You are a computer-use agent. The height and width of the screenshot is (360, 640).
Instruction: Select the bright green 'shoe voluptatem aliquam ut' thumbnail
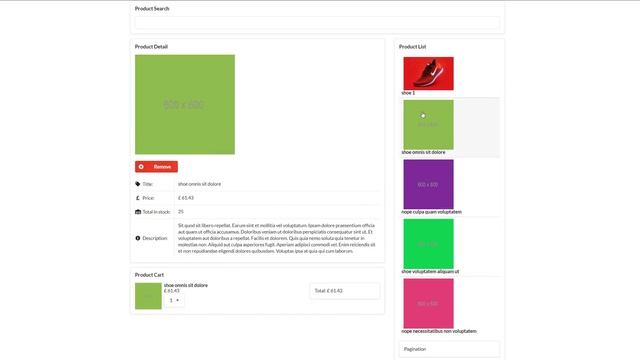pos(428,244)
